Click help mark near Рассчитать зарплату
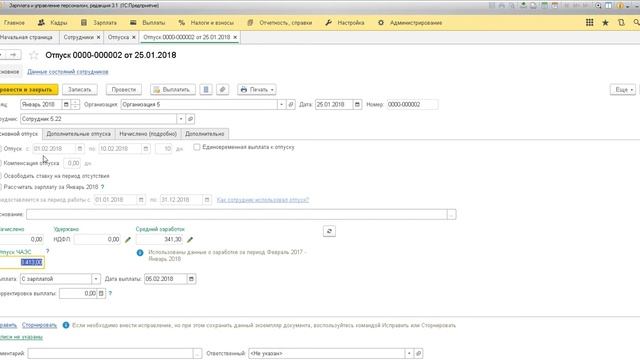This screenshot has height=360, width=640. point(102,187)
